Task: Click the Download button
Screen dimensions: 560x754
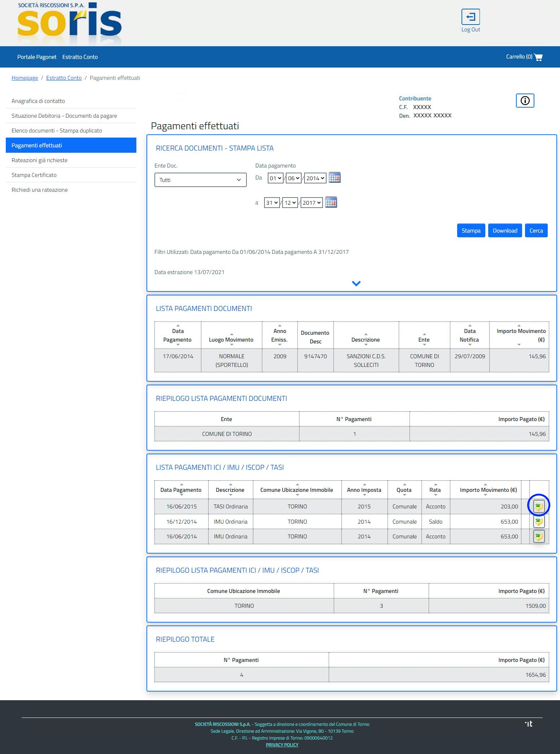Action: pyautogui.click(x=505, y=231)
